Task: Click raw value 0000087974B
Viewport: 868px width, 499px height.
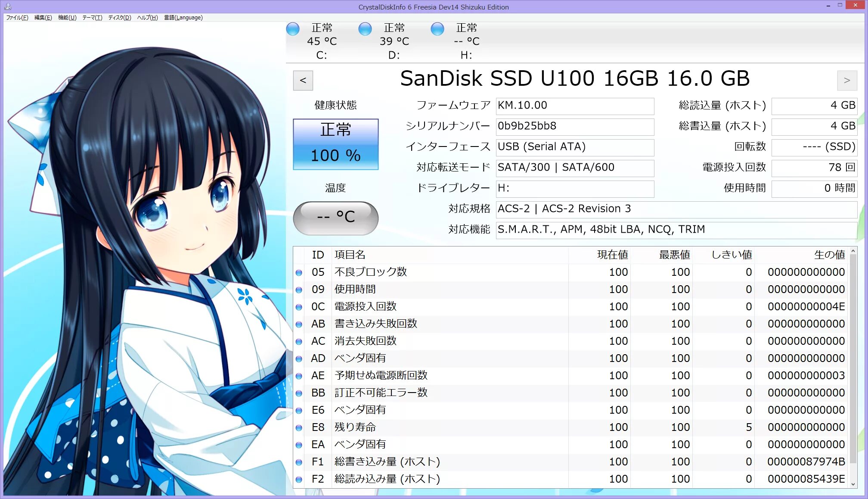Action: (806, 462)
